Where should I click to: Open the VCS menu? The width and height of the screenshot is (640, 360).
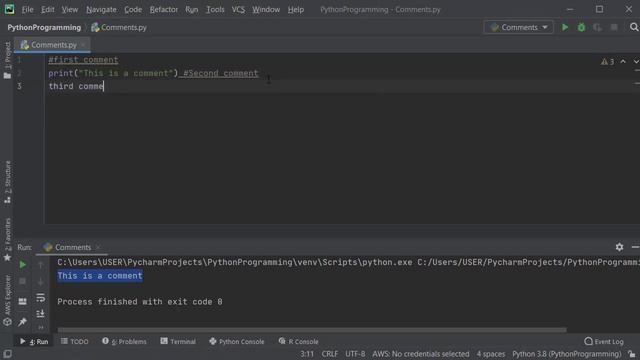pos(238,9)
